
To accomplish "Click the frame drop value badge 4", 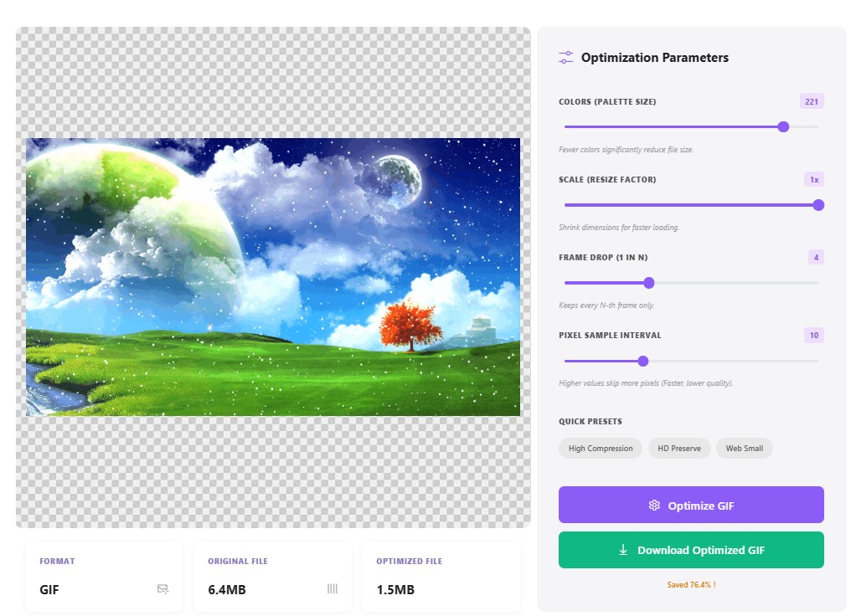I will click(x=815, y=258).
